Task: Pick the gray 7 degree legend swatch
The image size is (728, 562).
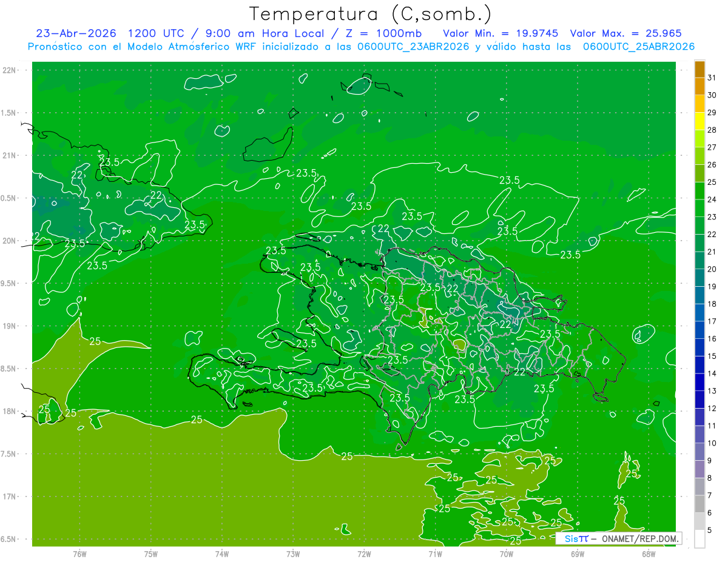Action: pos(699,504)
